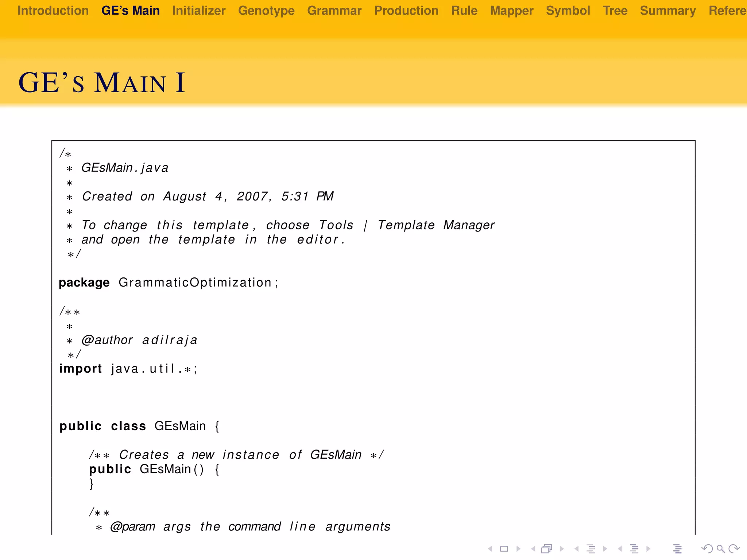
Task: Open the Tree section
Action: pos(615,11)
